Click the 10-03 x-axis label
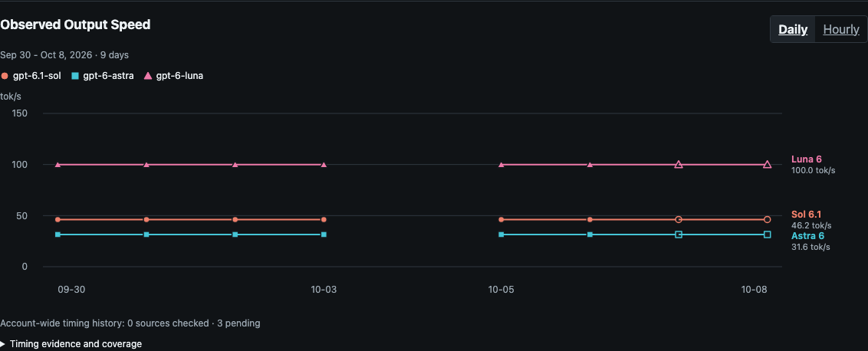 point(324,290)
